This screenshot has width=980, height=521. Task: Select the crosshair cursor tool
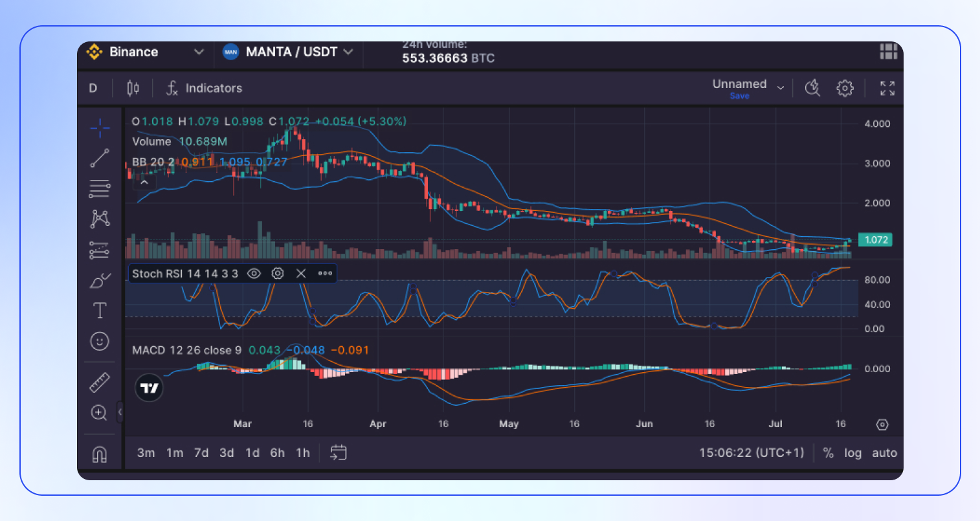tap(99, 128)
